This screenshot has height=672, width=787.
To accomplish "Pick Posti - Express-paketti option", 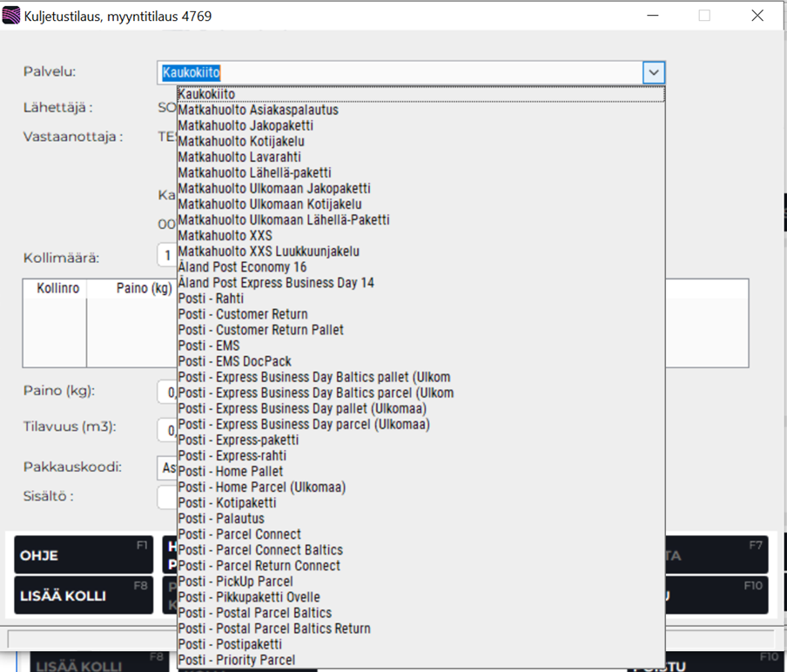I will pos(238,440).
